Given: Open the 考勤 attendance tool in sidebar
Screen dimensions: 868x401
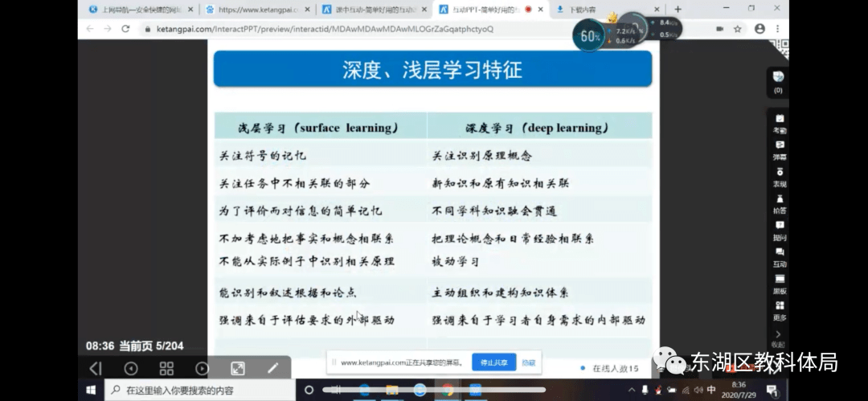Looking at the screenshot, I should (x=779, y=123).
